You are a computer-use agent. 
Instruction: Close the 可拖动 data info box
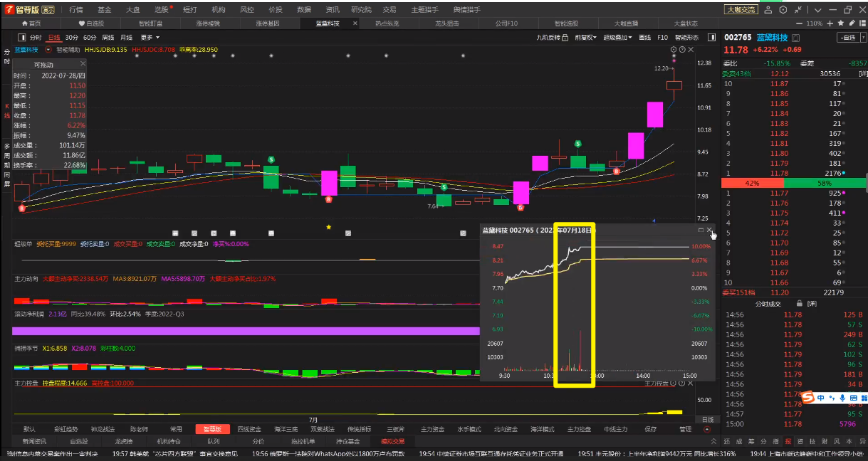83,64
